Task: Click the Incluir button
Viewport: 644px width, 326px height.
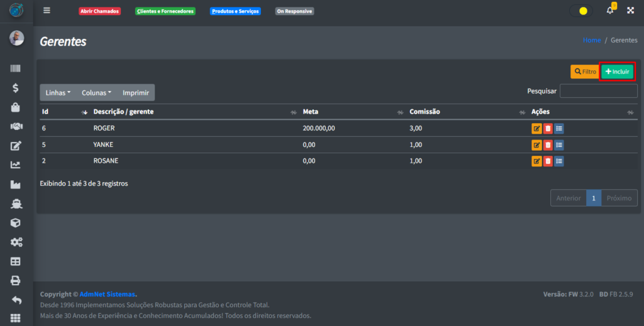Action: pyautogui.click(x=617, y=72)
